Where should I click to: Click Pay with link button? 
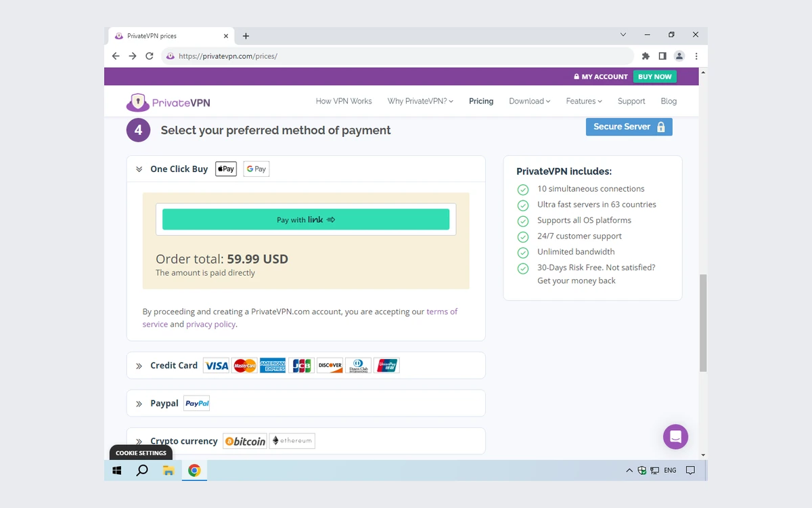(306, 219)
